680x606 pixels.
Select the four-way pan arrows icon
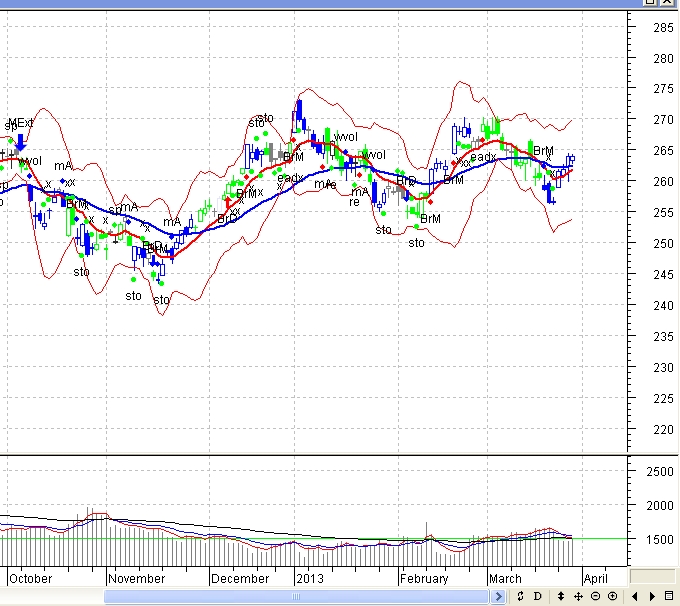[x=578, y=597]
